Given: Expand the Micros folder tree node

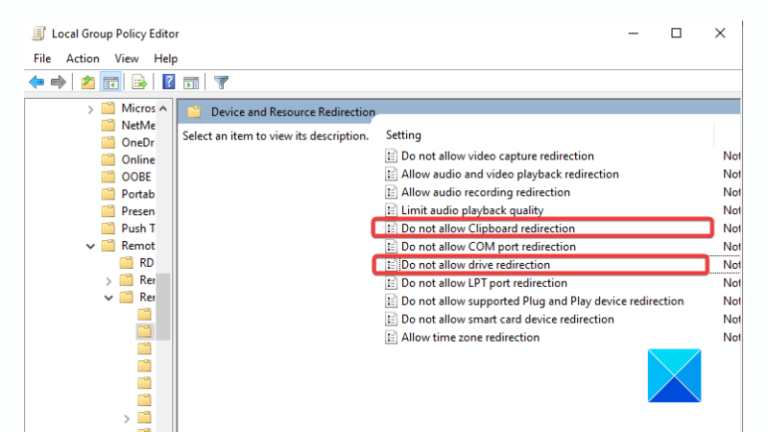Looking at the screenshot, I should pos(90,109).
